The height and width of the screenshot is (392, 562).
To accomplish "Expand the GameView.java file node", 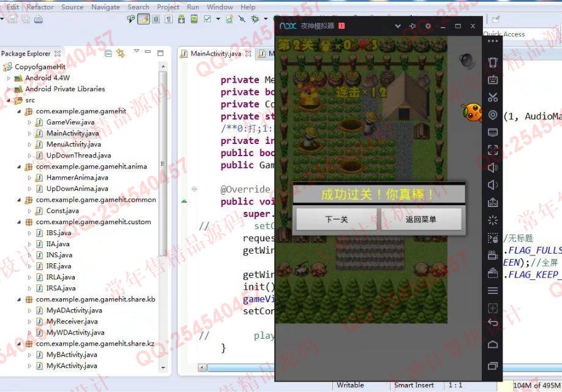I will click(x=29, y=123).
